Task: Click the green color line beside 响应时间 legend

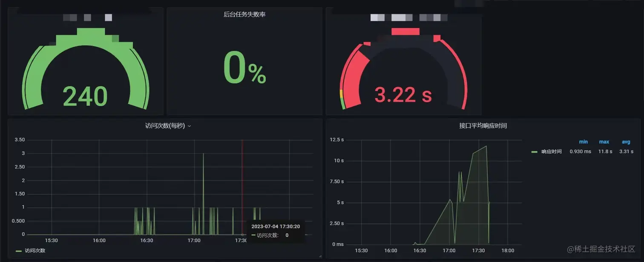Action: (x=535, y=152)
